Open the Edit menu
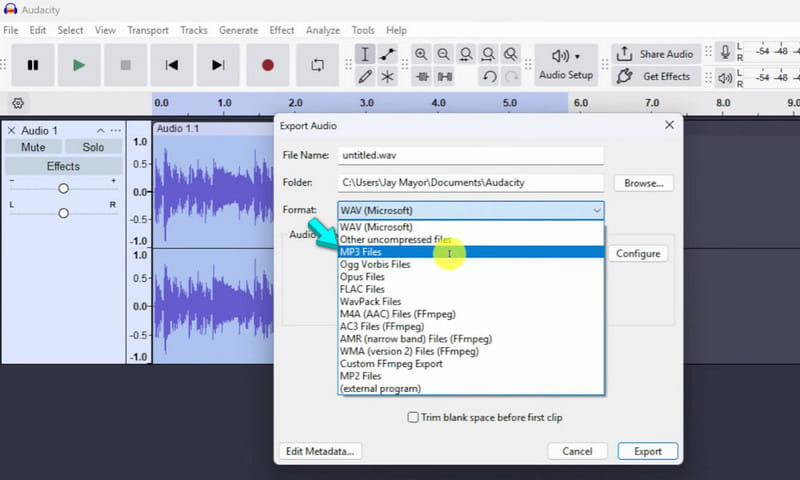Screen dimensions: 800x480 pyautogui.click(x=38, y=30)
